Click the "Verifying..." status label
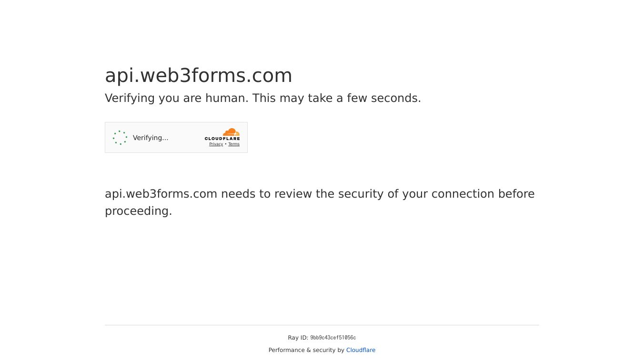 pos(151,138)
